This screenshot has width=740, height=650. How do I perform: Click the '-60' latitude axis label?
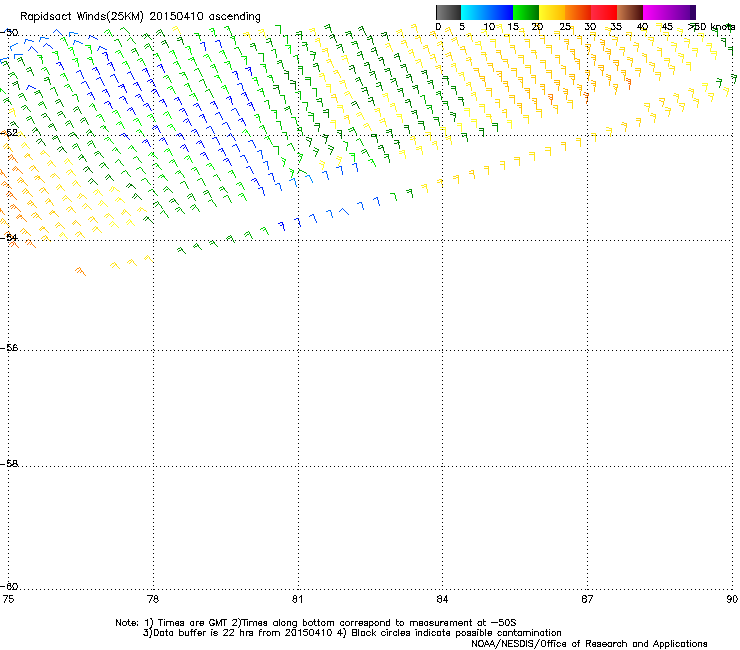click(x=9, y=587)
